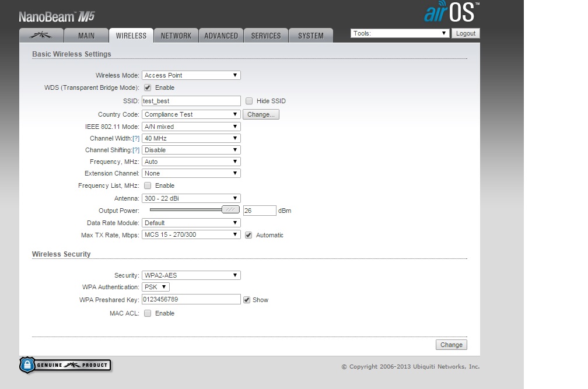Click the Channel Shifting help link
The height and width of the screenshot is (389, 588).
(136, 150)
